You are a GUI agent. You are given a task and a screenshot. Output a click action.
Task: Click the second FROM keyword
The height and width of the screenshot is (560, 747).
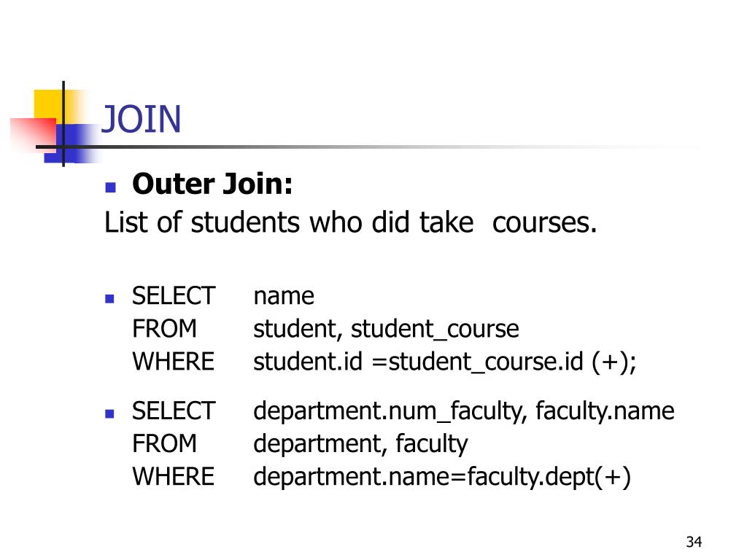pos(164,444)
